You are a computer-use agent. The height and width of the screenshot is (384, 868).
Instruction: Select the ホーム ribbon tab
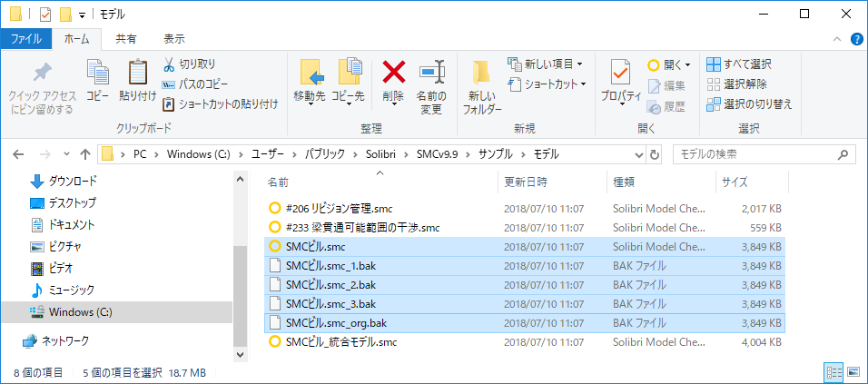[77, 39]
